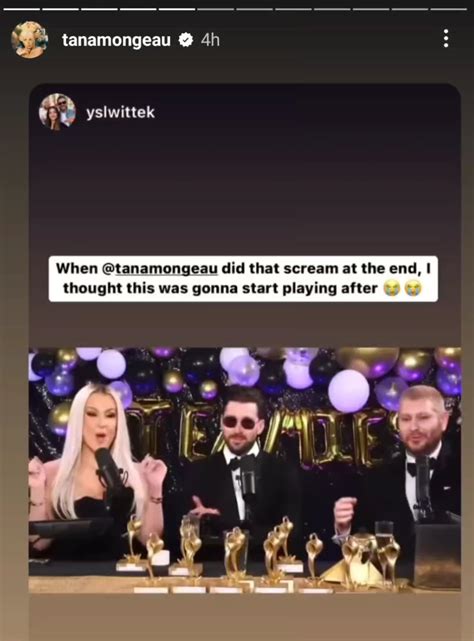This screenshot has width=474, height=641.
Task: Visit the yslwittek username link
Action: (x=120, y=112)
